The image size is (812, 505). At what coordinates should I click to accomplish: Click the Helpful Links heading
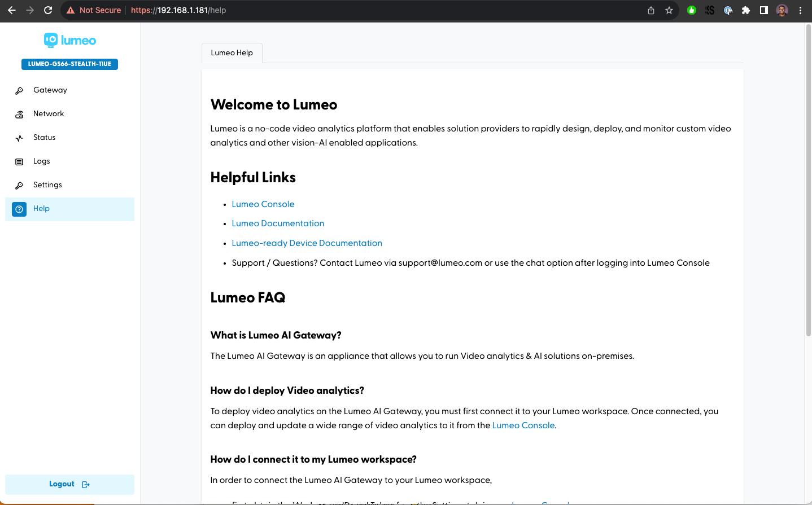[253, 177]
